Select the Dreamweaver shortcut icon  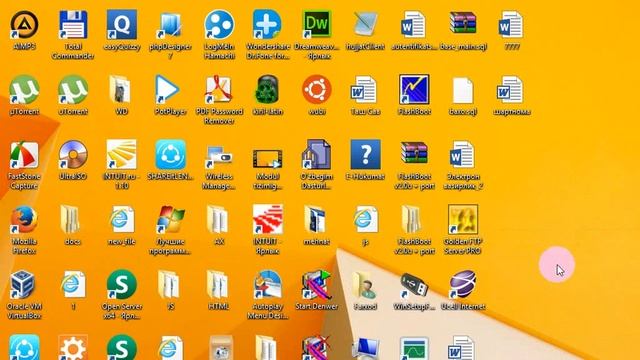tap(317, 25)
